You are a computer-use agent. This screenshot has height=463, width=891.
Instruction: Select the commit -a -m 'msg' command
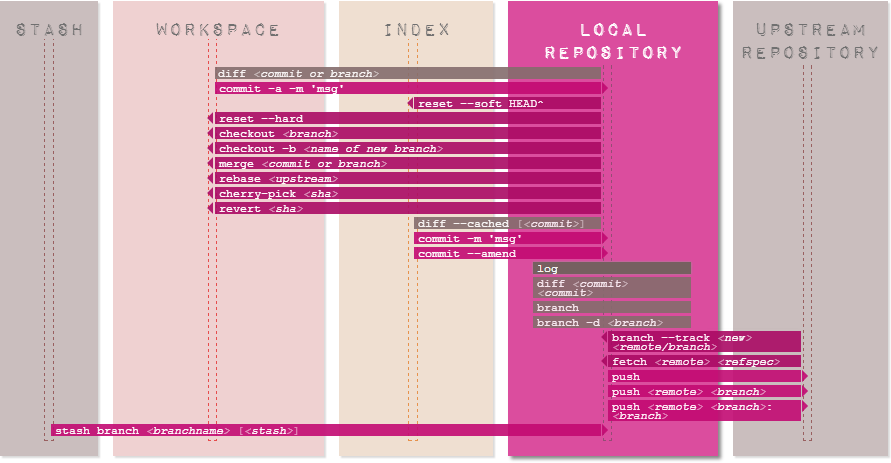[408, 89]
